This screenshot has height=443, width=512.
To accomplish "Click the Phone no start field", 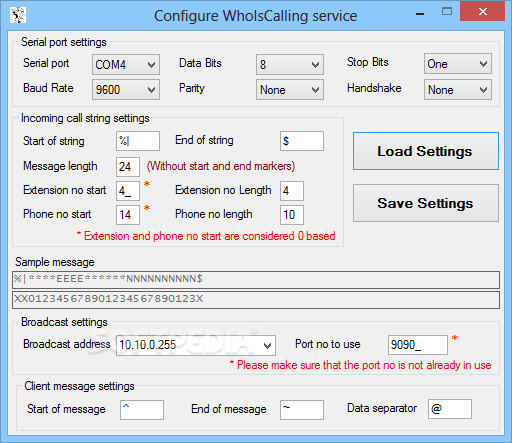I will [x=128, y=215].
